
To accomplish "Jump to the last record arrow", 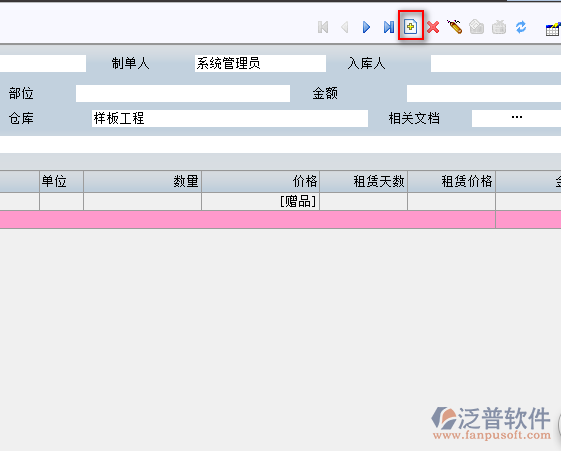I will pyautogui.click(x=389, y=27).
